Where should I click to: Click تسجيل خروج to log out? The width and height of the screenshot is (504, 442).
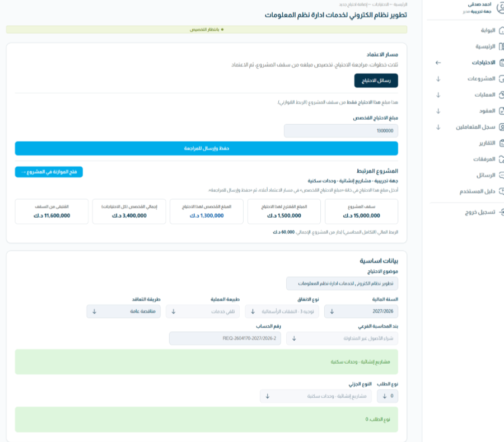click(479, 212)
